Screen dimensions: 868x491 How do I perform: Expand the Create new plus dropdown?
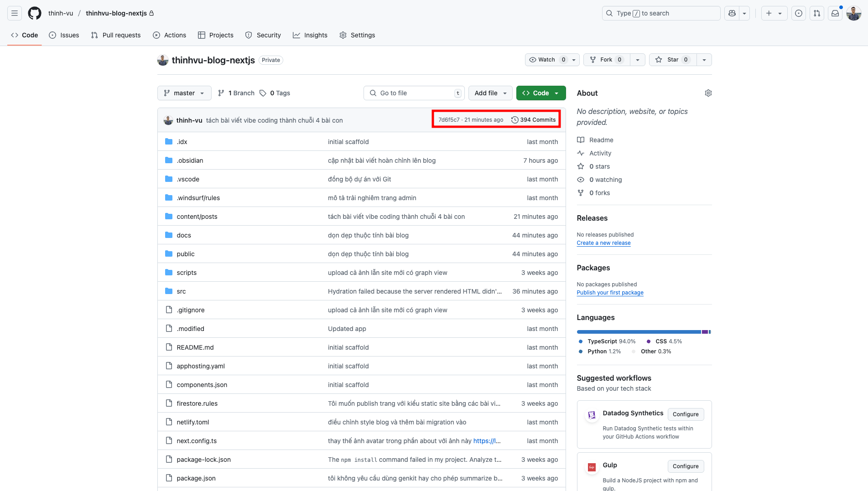click(774, 13)
